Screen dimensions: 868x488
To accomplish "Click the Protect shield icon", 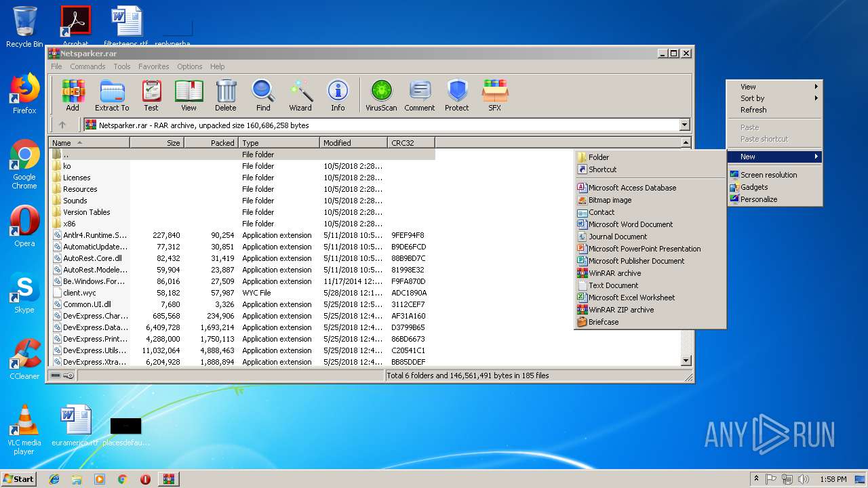I will pyautogui.click(x=457, y=95).
